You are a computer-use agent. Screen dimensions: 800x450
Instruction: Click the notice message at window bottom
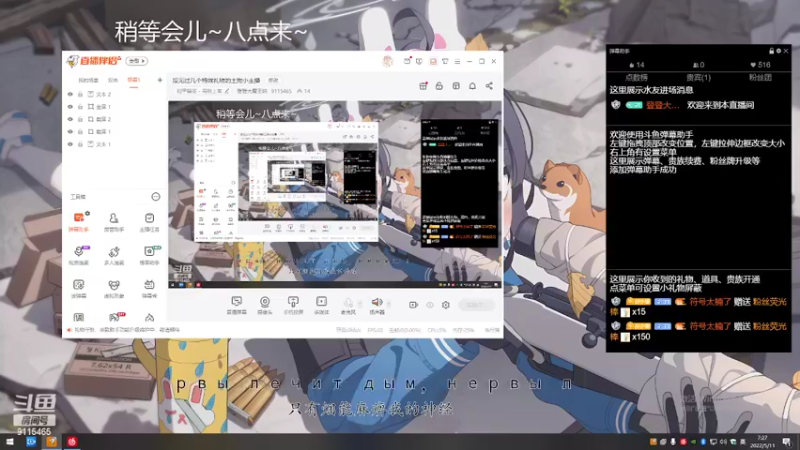coord(127,330)
